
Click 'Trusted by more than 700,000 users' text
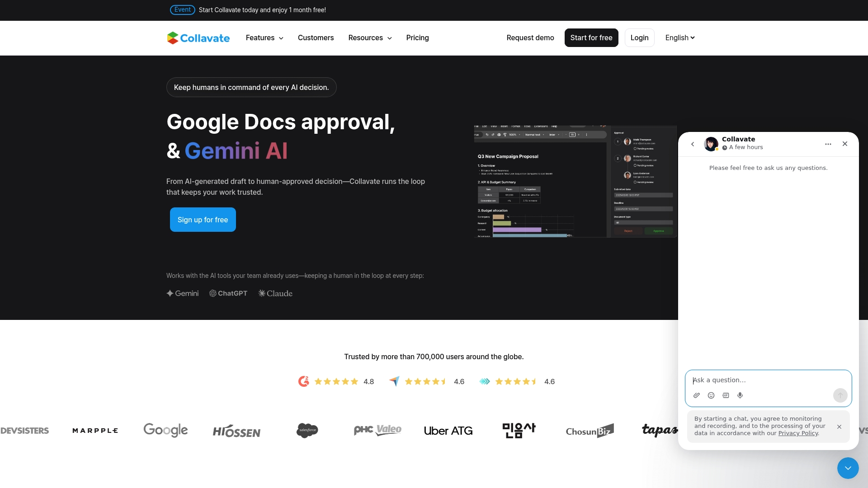pos(434,357)
